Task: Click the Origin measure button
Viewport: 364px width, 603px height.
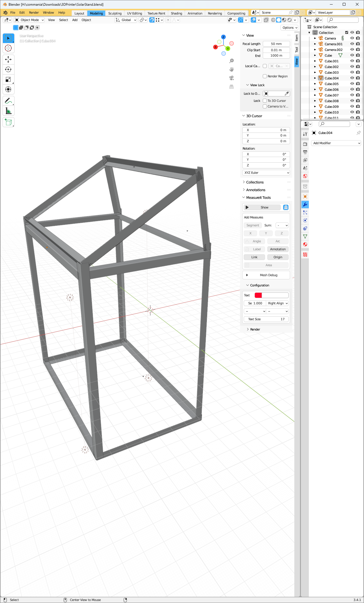Action: [x=278, y=257]
